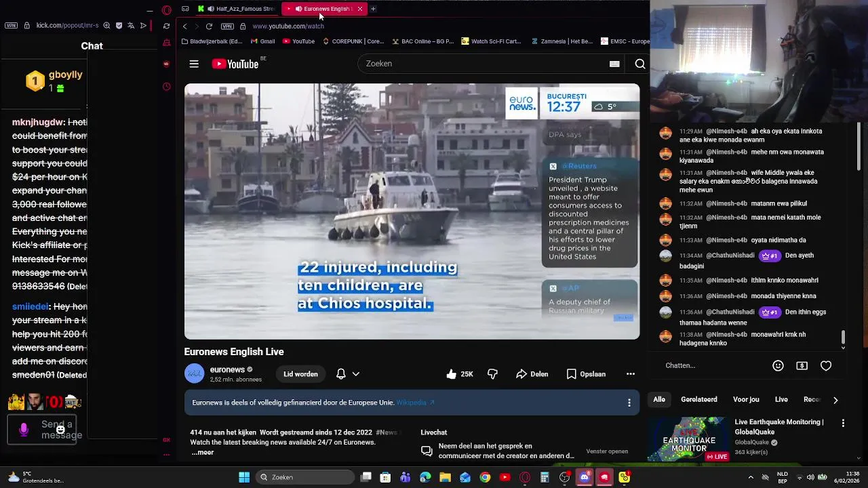Open the Gmail bookmark

click(x=262, y=41)
